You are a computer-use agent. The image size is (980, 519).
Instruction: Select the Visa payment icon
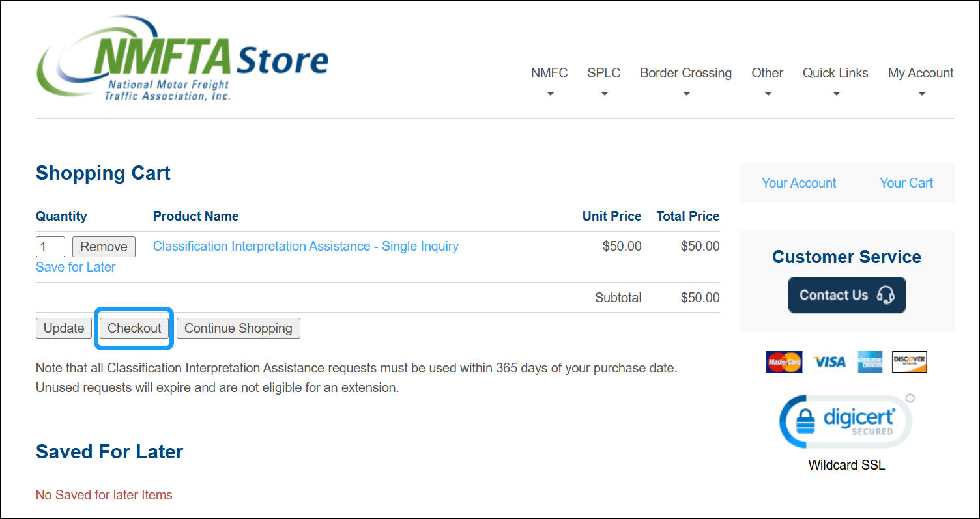(x=829, y=362)
